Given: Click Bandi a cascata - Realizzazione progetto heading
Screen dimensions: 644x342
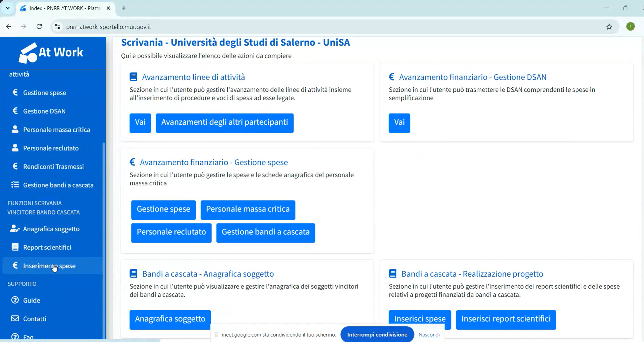Looking at the screenshot, I should point(472,274).
